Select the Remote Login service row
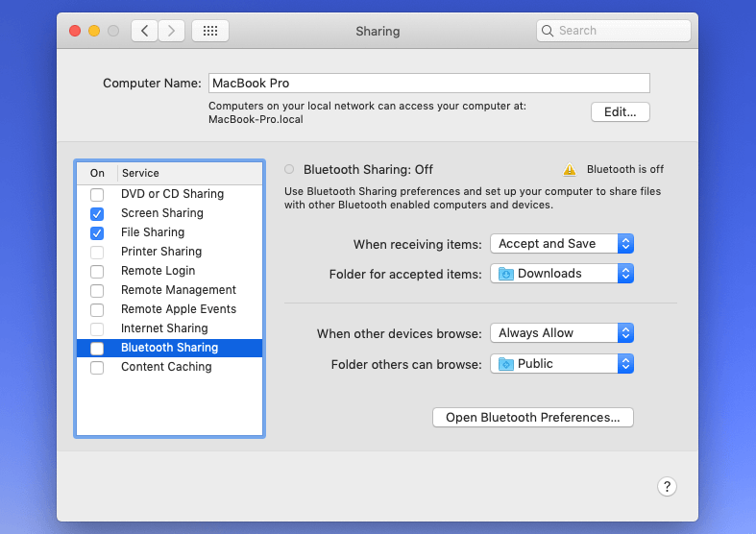Image resolution: width=756 pixels, height=534 pixels. pos(169,271)
